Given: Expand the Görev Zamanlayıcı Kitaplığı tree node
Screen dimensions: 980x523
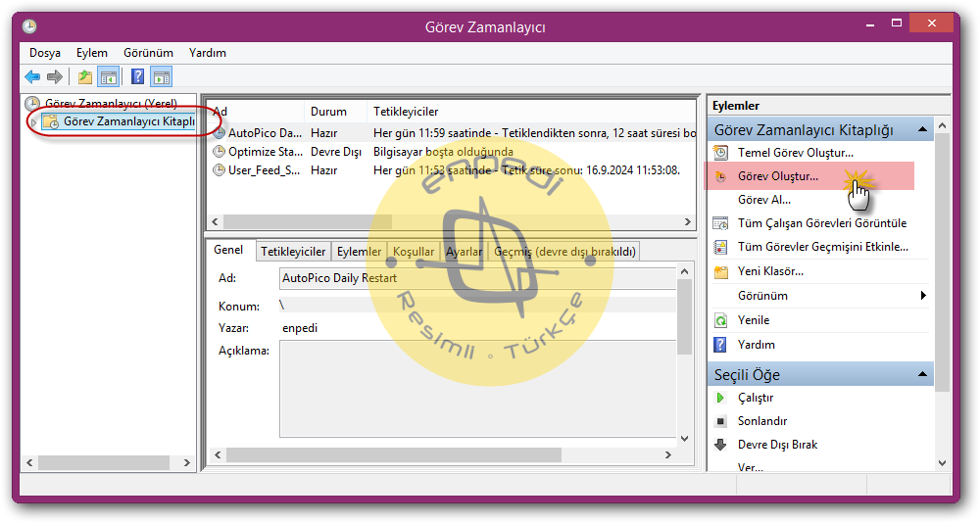Looking at the screenshot, I should 33,121.
